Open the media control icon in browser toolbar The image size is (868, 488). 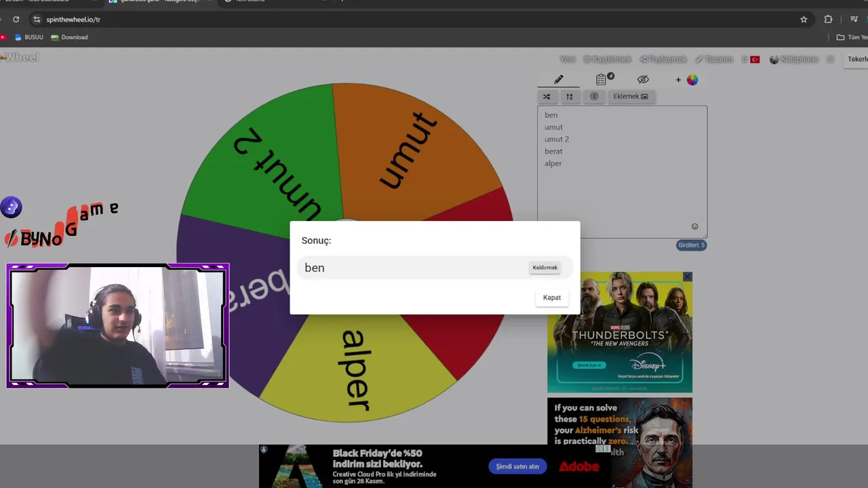[854, 20]
